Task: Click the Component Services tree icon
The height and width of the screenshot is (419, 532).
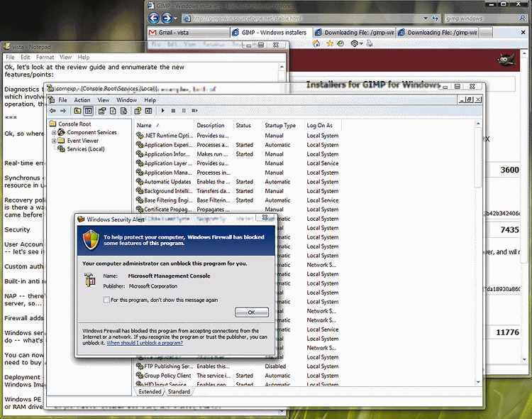Action: (x=62, y=132)
